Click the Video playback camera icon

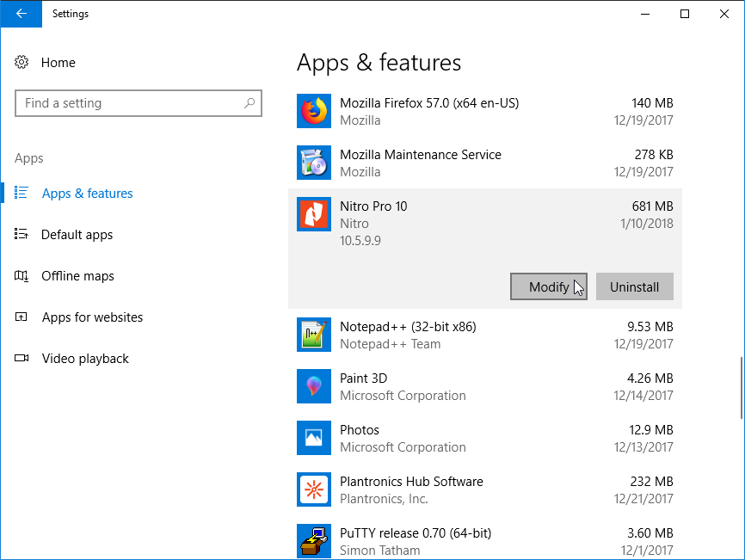tap(22, 358)
